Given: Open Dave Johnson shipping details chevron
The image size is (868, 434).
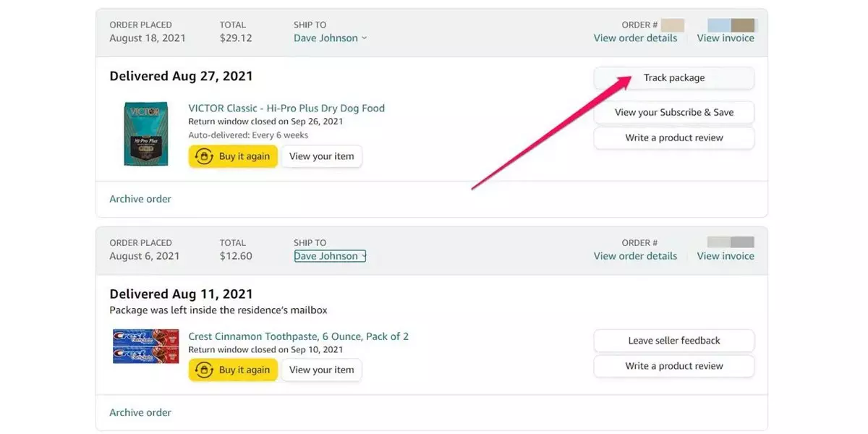Looking at the screenshot, I should coord(364,38).
